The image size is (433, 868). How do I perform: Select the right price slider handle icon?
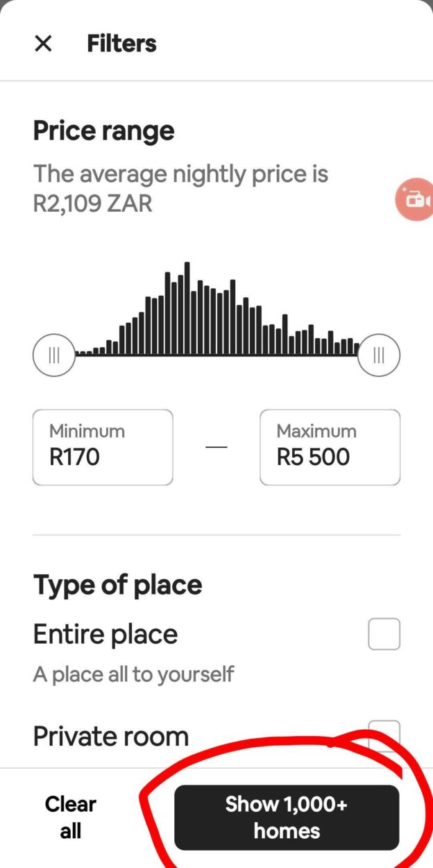pos(379,355)
